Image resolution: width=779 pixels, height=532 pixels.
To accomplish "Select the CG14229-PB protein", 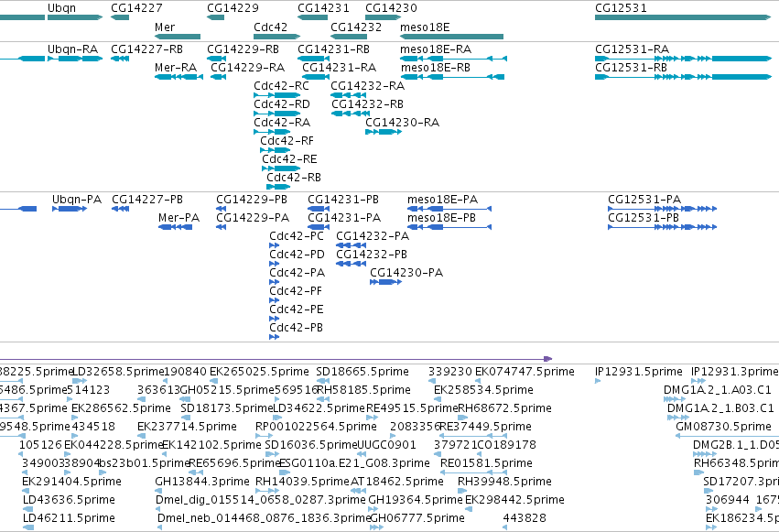I will tap(222, 209).
